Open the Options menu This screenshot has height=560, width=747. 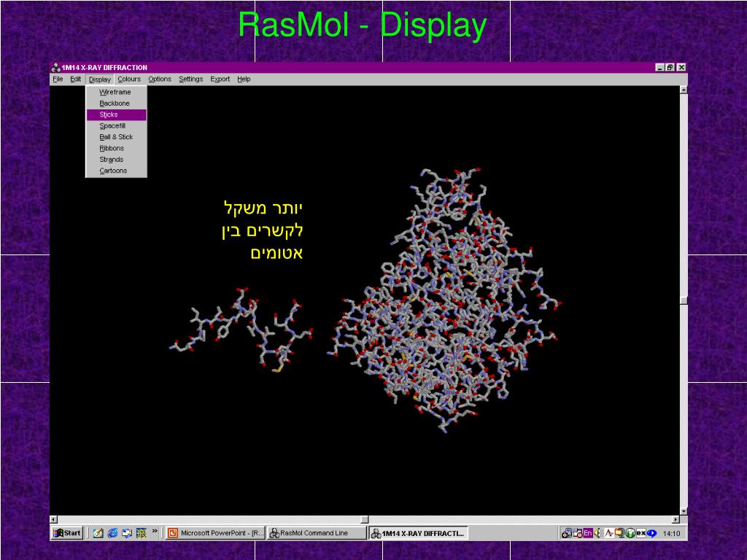[x=160, y=79]
